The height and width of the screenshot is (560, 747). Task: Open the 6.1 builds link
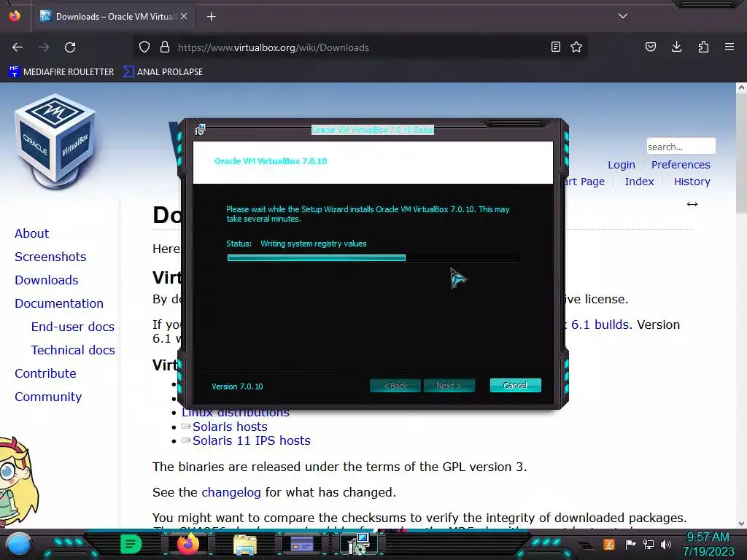600,324
